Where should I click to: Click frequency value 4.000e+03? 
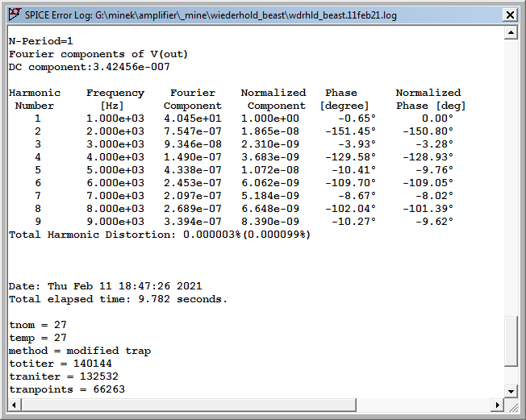115,157
